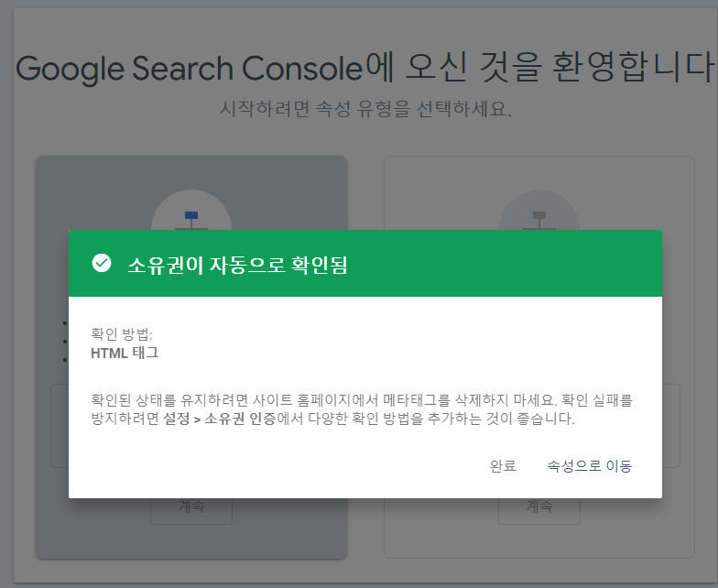Image resolution: width=718 pixels, height=588 pixels.
Task: Click the HTML 태그 verification method text
Action: 125,354
